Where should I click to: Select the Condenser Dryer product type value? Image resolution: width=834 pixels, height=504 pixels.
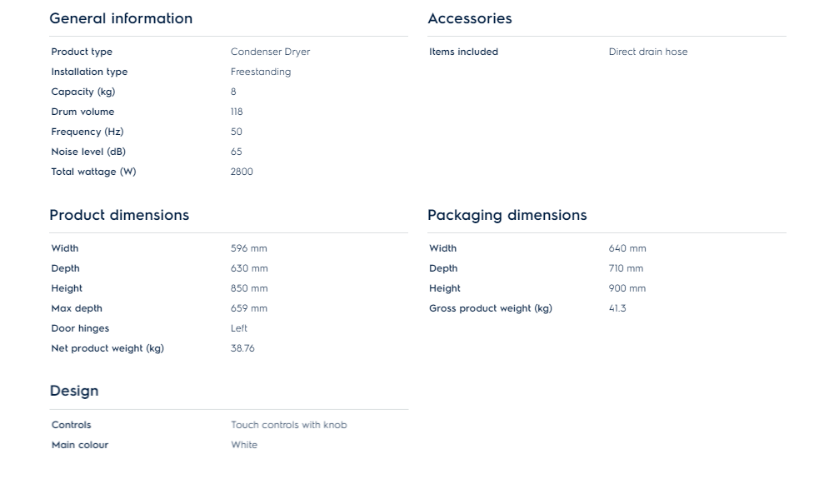[x=270, y=52]
